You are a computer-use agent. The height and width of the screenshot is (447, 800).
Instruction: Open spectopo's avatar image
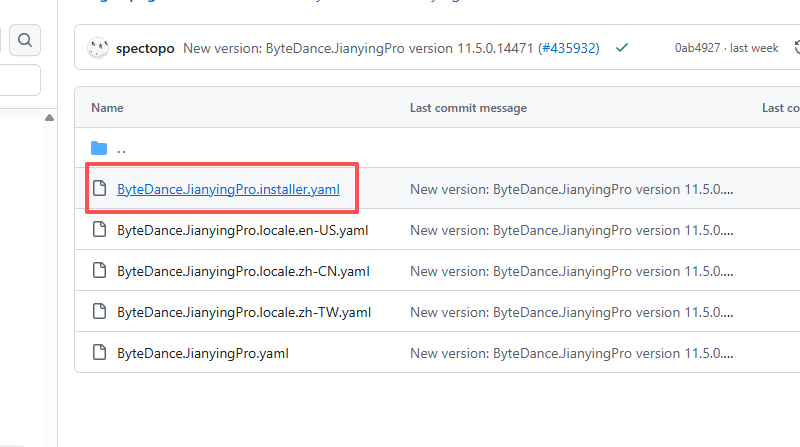(97, 48)
